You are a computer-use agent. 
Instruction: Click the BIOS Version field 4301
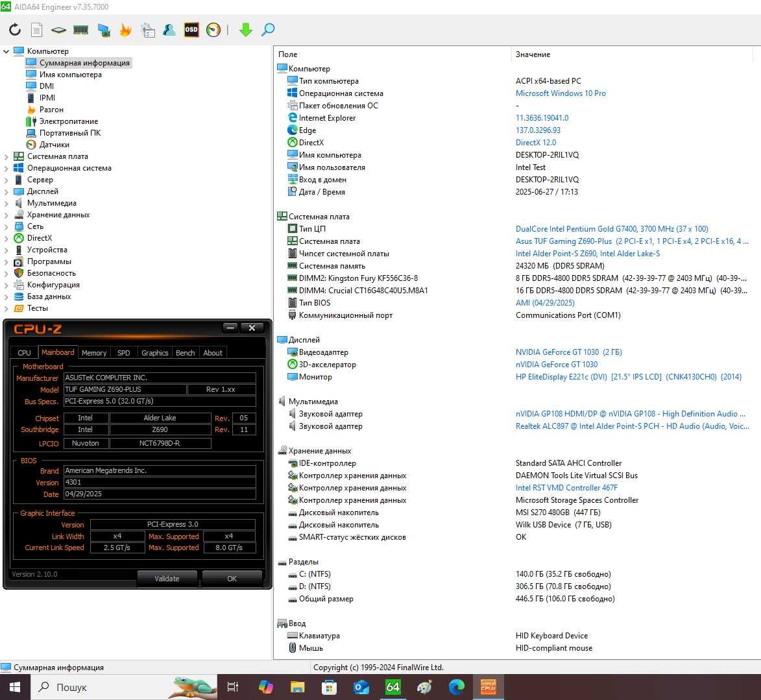click(x=160, y=482)
